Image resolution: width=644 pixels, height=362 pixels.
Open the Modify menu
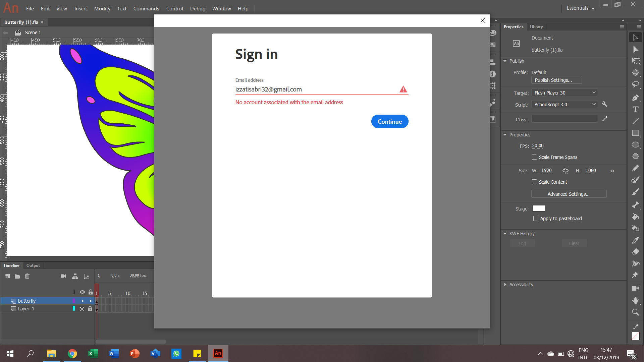[x=102, y=8]
